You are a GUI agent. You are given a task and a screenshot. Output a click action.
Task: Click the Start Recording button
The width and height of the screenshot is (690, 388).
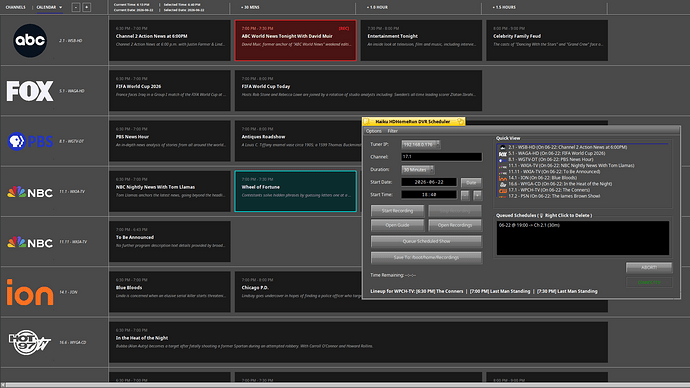(397, 211)
